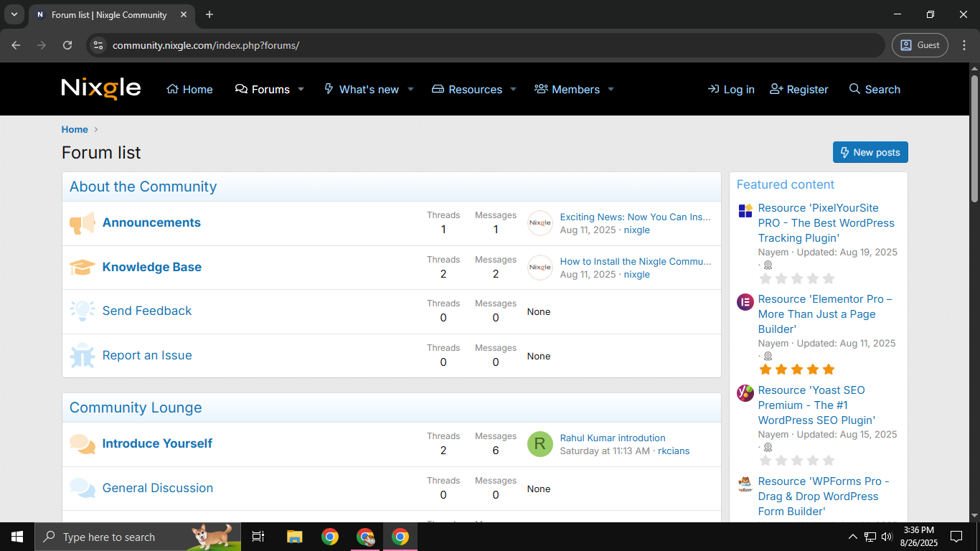980x551 pixels.
Task: Expand the Forums menu dropdown arrow
Action: click(x=301, y=90)
